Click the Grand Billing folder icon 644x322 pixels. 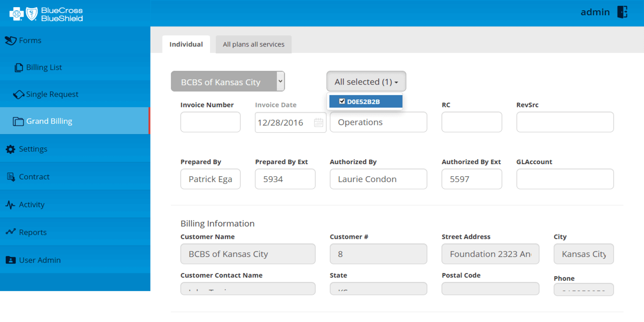(x=18, y=121)
